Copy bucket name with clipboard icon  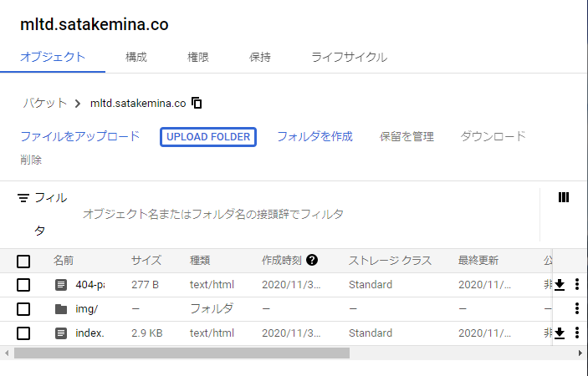click(197, 103)
